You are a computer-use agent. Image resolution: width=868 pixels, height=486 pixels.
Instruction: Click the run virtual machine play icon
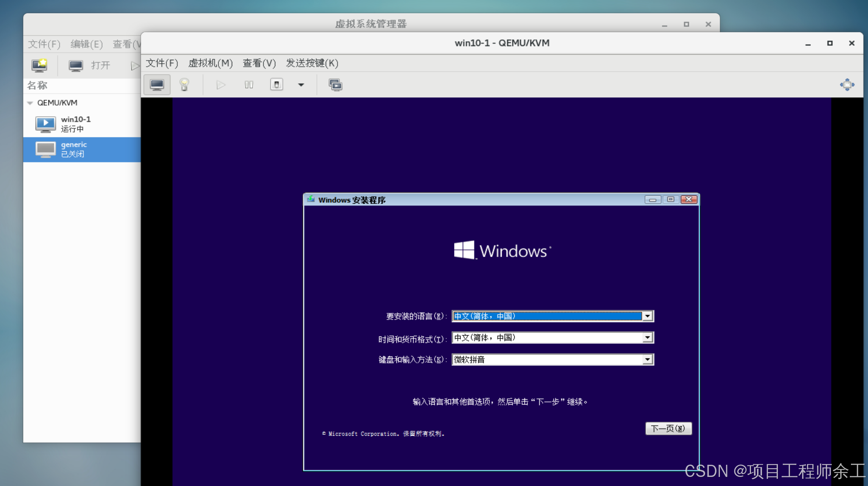point(221,85)
